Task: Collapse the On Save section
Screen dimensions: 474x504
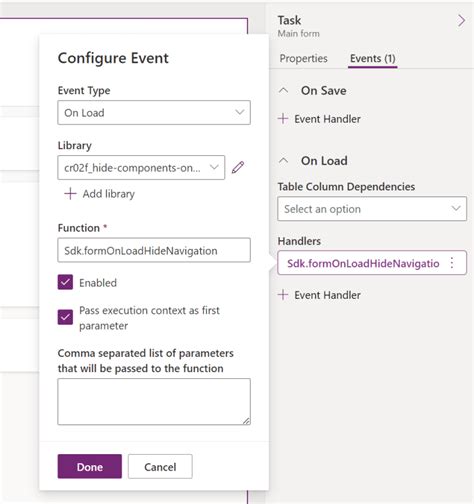Action: (283, 90)
